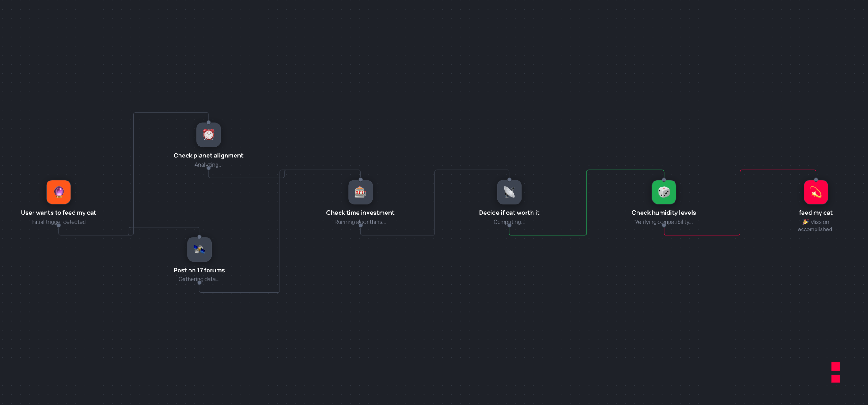The image size is (868, 405).
Task: Click the upper red square at bottom right
Action: (835, 367)
